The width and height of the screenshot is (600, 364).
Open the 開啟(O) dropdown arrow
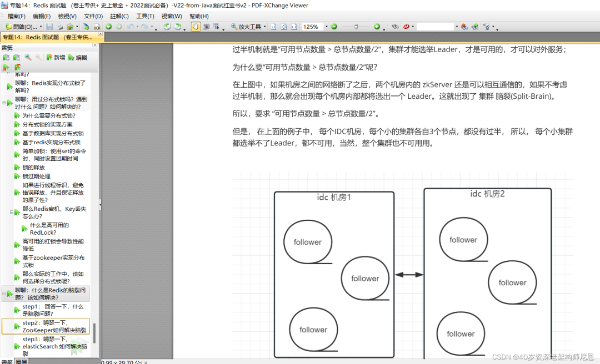click(x=41, y=27)
